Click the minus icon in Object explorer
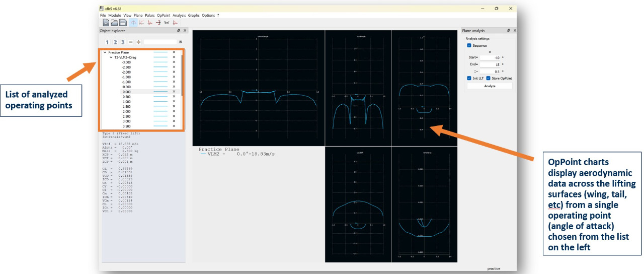This screenshot has height=274, width=644. pyautogui.click(x=131, y=42)
